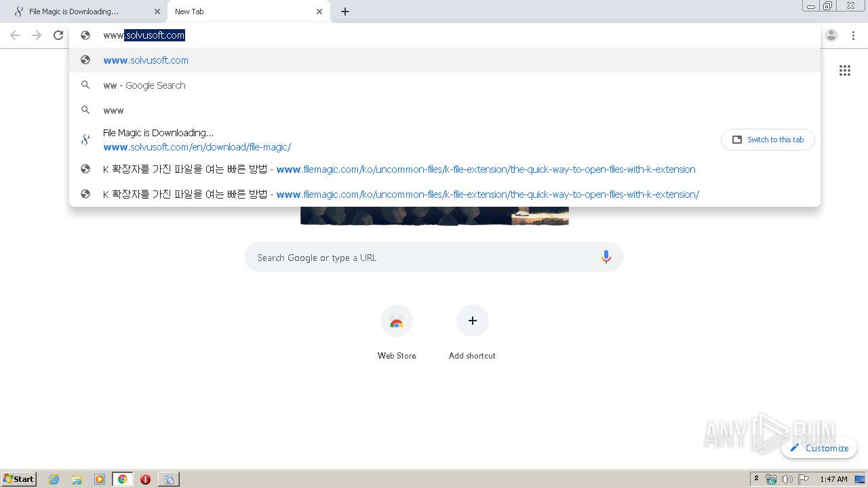Open the volume speaker tray icon
868x488 pixels.
[787, 479]
